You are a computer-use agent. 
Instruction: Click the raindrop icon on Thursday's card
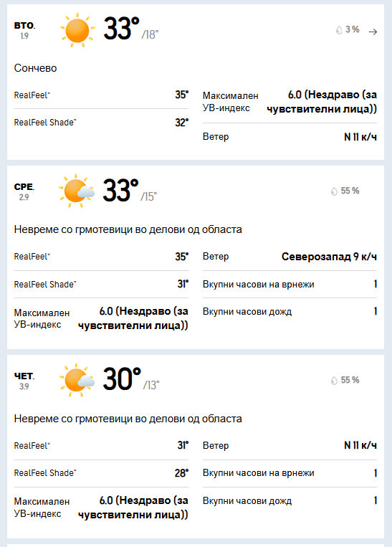pyautogui.click(x=334, y=380)
